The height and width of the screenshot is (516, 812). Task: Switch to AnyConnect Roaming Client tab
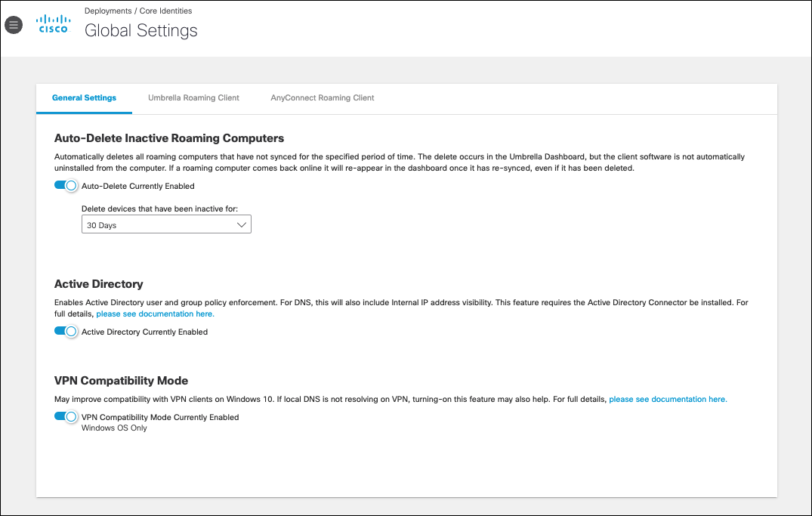pos(322,98)
